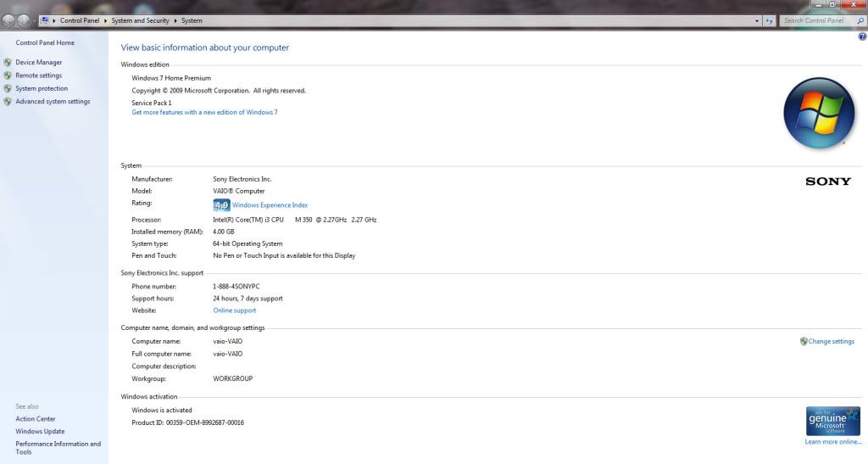Click the refresh button beside the address bar

point(769,20)
